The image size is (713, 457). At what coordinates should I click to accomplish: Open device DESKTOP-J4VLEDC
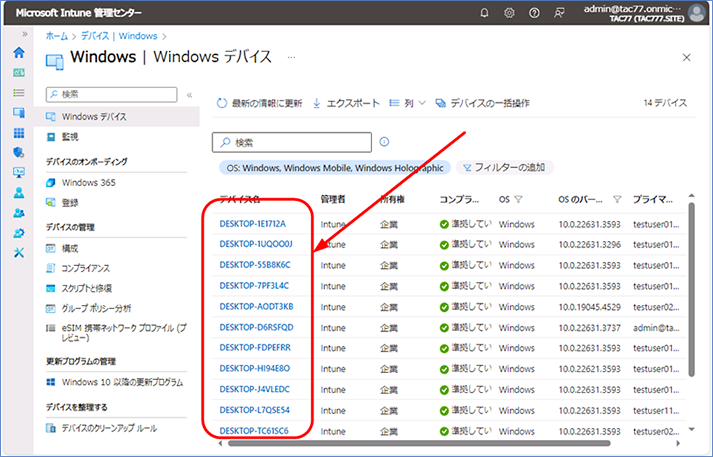(x=255, y=389)
